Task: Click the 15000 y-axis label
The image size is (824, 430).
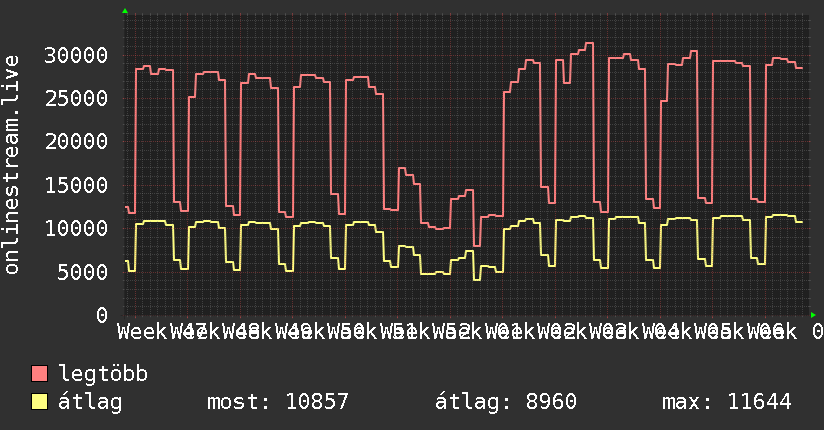Action: (x=76, y=185)
